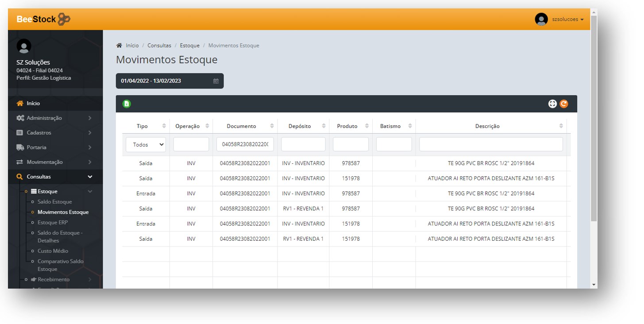Expand the Administração sidebar menu
The image size is (644, 324).
pos(55,118)
